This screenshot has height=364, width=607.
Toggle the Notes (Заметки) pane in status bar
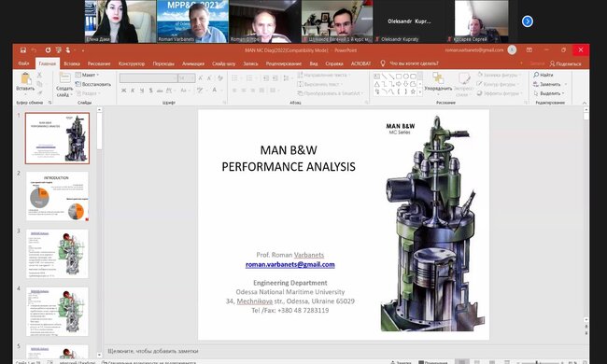401,362
